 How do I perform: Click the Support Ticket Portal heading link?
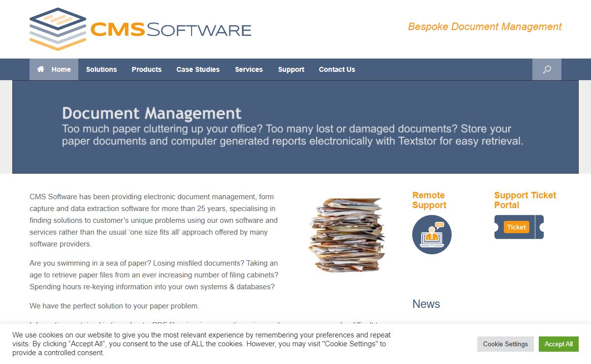point(525,200)
